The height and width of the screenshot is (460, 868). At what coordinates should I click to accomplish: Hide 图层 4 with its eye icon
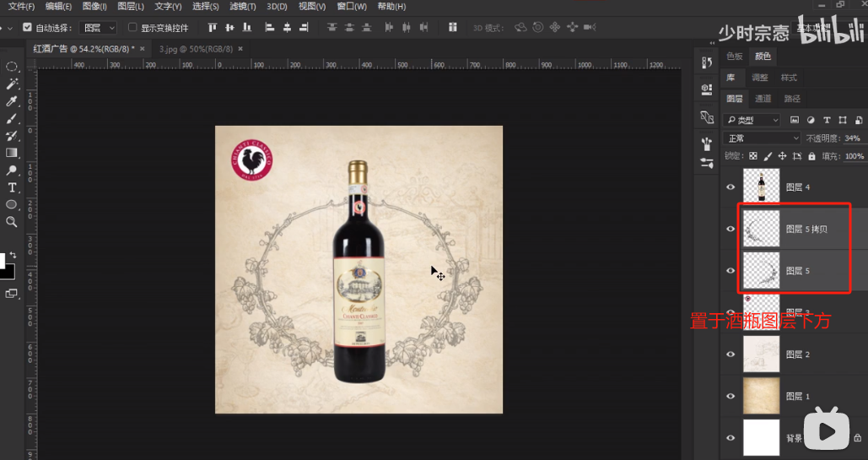pos(731,187)
